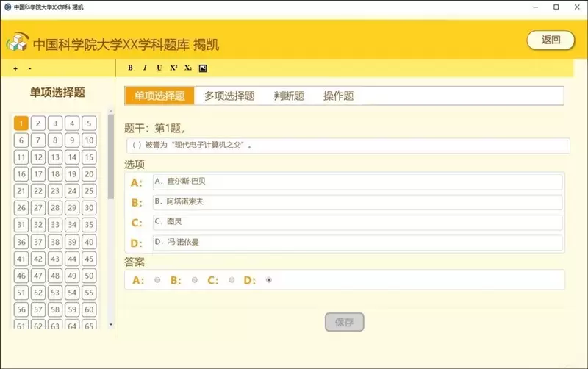Open question number 35

pos(89,225)
